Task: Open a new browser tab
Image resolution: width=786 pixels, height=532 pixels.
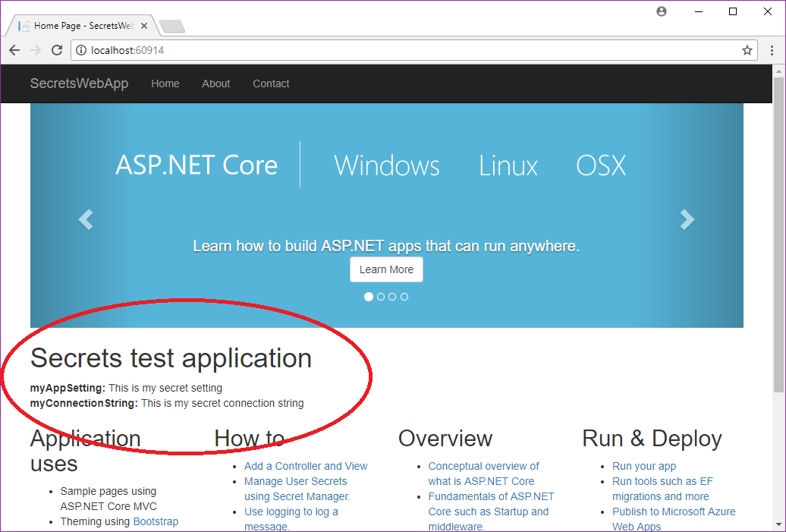Action: coord(171,25)
